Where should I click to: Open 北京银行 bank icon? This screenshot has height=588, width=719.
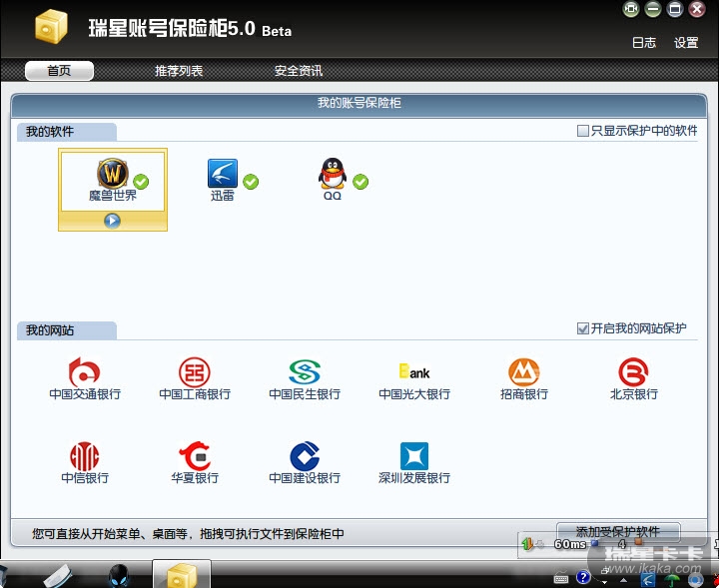(633, 371)
